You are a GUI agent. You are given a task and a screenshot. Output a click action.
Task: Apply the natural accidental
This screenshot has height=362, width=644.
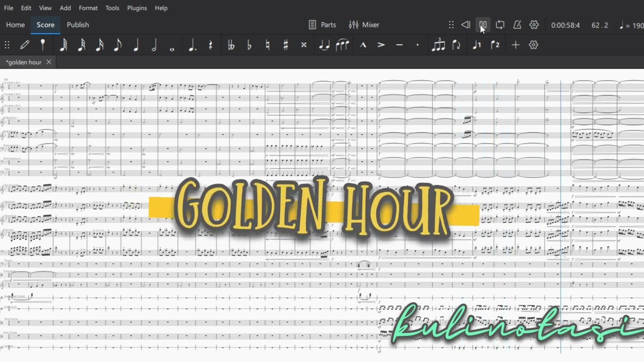[x=267, y=45]
